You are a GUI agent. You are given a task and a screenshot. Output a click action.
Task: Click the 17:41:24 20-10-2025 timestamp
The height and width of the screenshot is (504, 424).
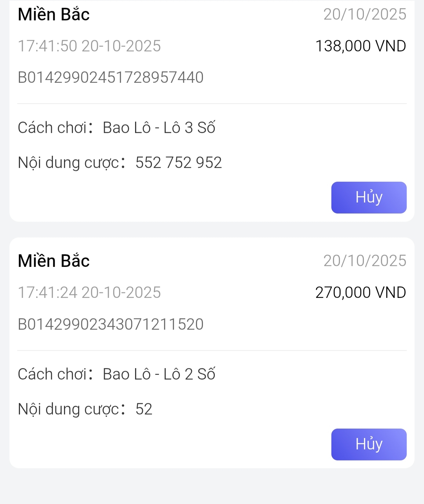(x=90, y=293)
